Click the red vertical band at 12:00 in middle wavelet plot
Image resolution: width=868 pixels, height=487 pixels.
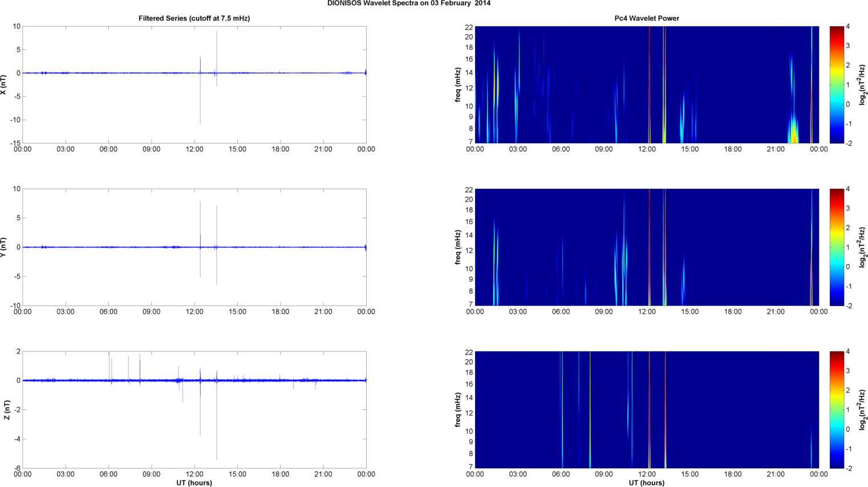click(650, 247)
